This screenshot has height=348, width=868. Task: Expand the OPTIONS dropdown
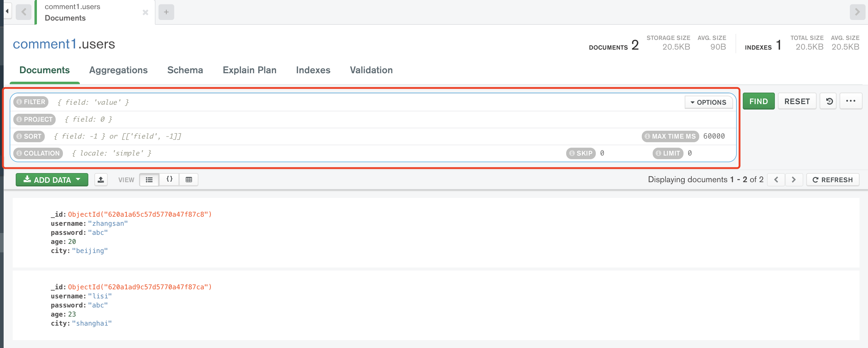pyautogui.click(x=709, y=102)
